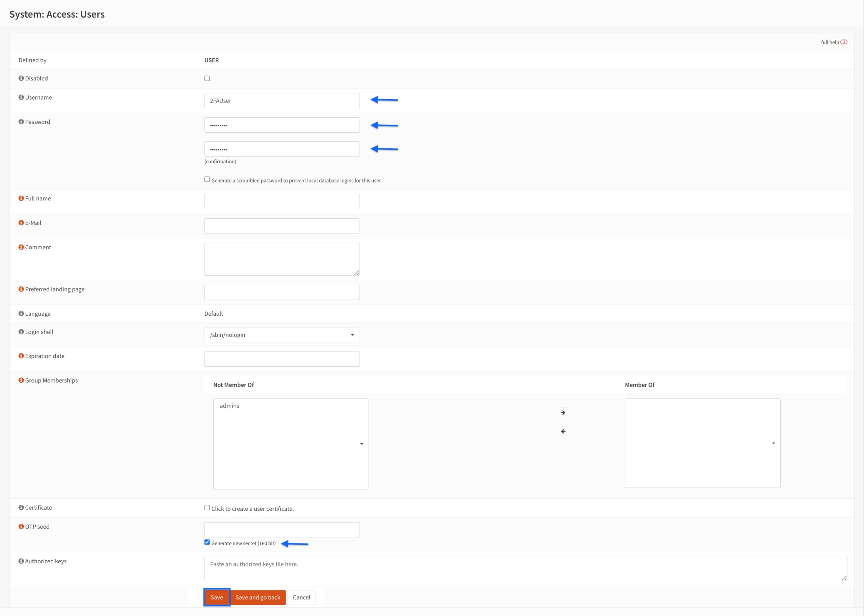The width and height of the screenshot is (864, 616).
Task: Show help for OTP seed
Action: click(x=21, y=527)
